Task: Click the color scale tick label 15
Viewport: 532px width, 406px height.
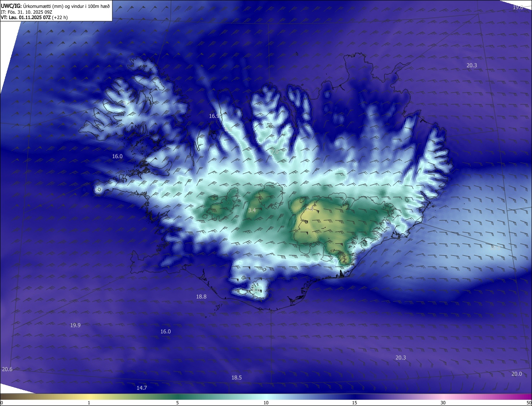Action: pos(355,403)
